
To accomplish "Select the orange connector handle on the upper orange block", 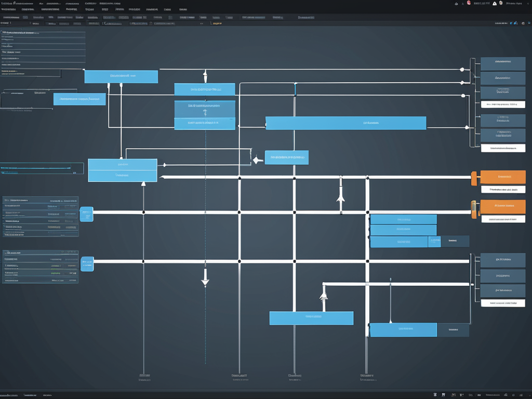I will (474, 178).
